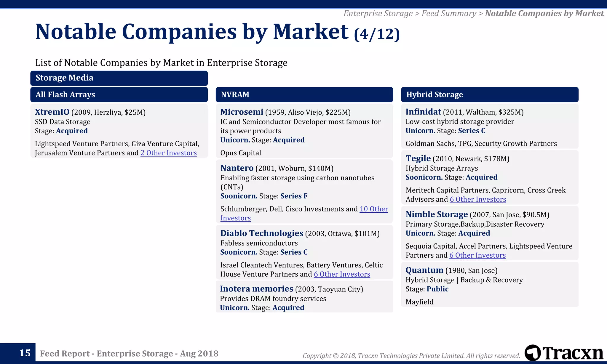Screen dimensions: 607x364
Task: Click the All Flash Arrays column header
Action: pyautogui.click(x=119, y=94)
